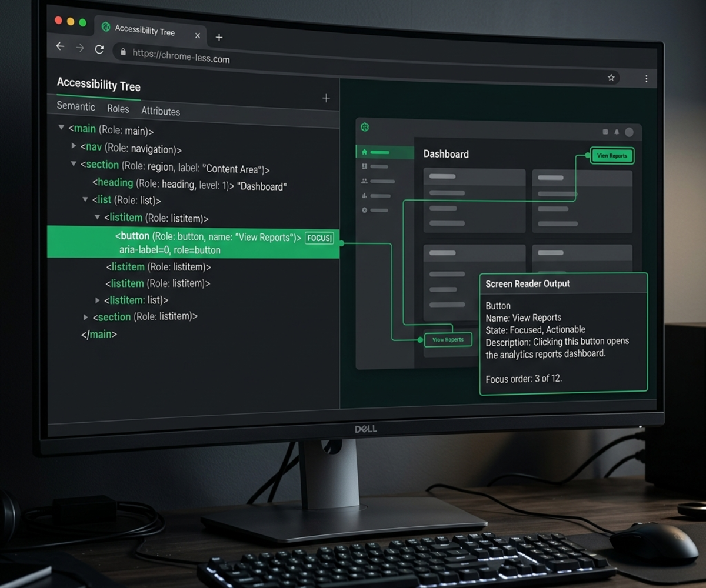This screenshot has width=706, height=588.
Task: Click View Reports button beside Dashboard heading
Action: (612, 156)
